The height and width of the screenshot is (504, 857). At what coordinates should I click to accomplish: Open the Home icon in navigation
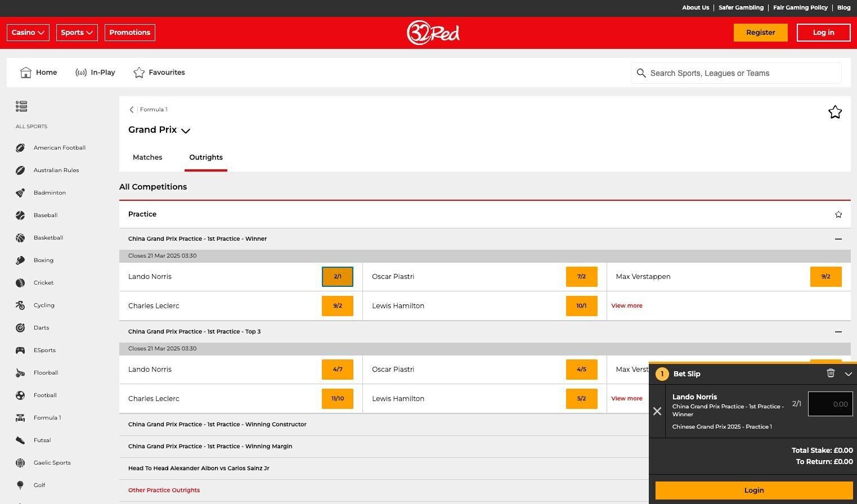click(25, 73)
